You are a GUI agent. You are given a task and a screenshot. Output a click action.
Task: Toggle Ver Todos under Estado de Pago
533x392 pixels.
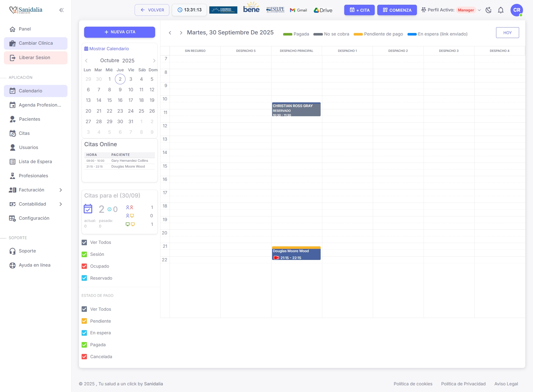coord(84,309)
